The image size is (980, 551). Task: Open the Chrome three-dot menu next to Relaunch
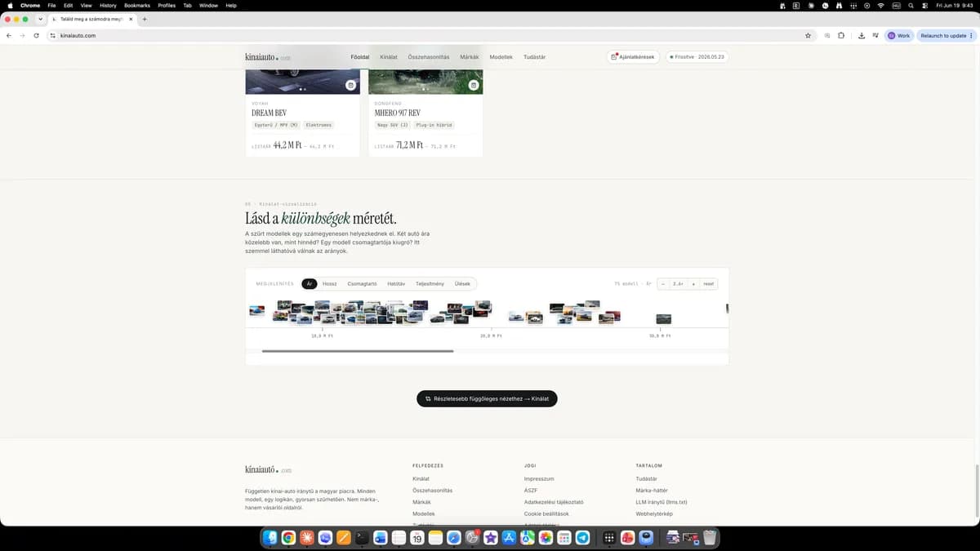971,36
